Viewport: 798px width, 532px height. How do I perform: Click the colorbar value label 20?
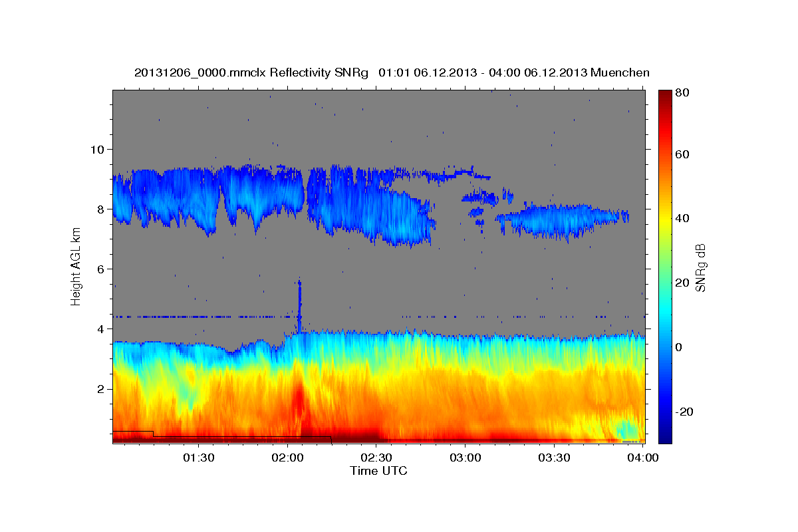[x=684, y=283]
